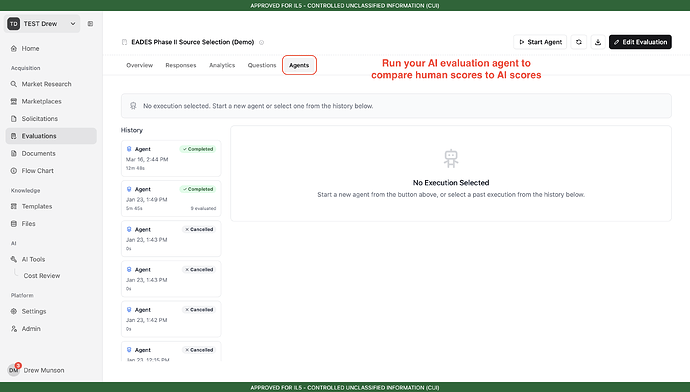Click the AI Tools wrench icon

click(14, 259)
